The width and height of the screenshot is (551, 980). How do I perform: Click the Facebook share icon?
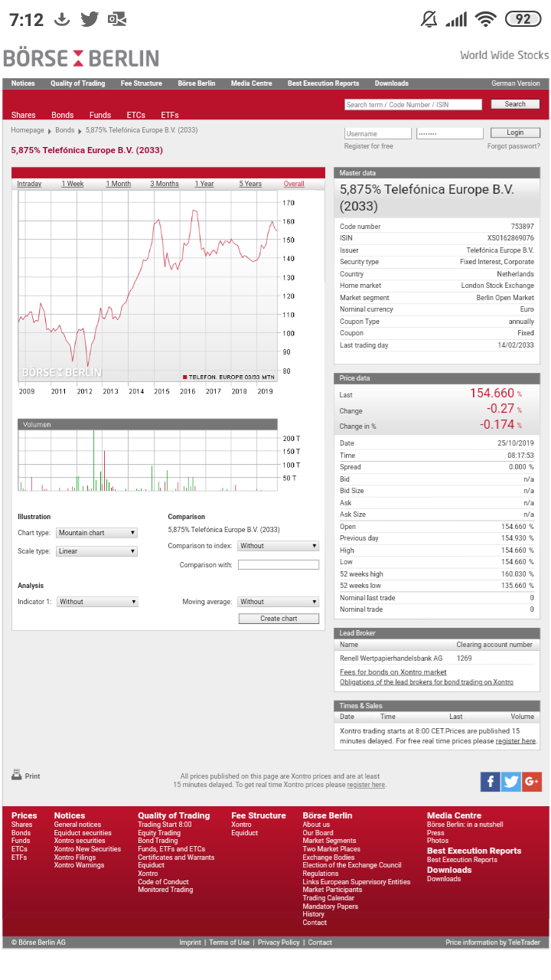(x=490, y=782)
